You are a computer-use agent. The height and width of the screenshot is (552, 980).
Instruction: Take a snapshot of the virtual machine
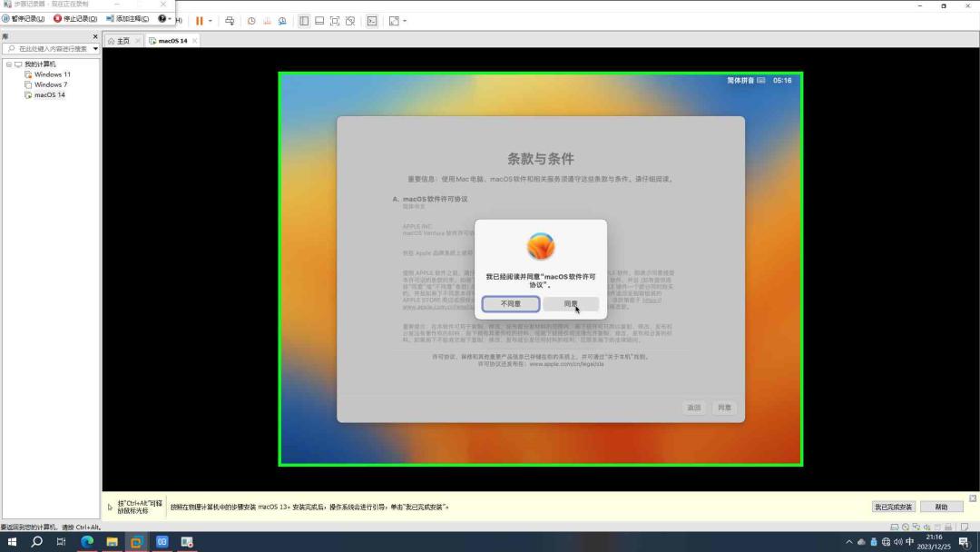(x=251, y=20)
